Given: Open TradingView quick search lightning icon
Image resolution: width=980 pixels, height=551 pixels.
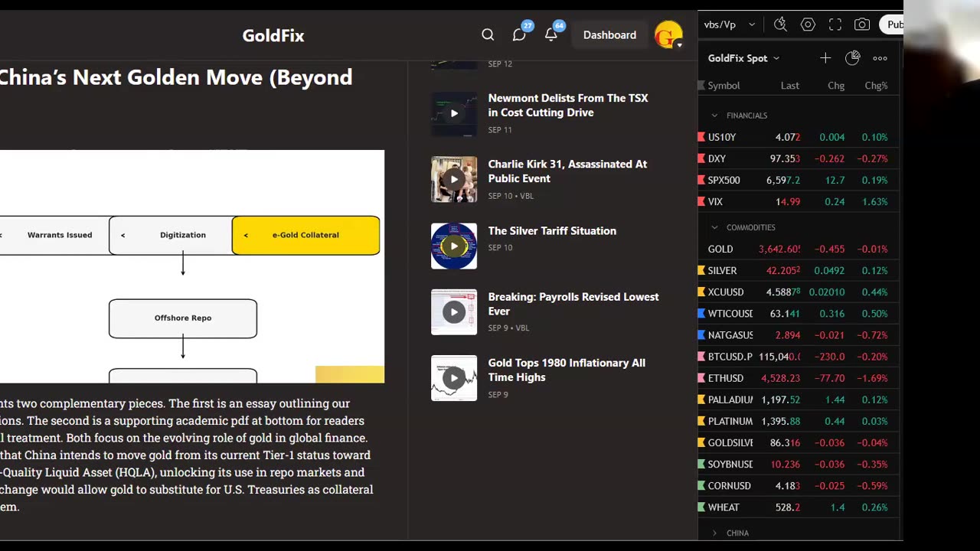Looking at the screenshot, I should point(780,24).
